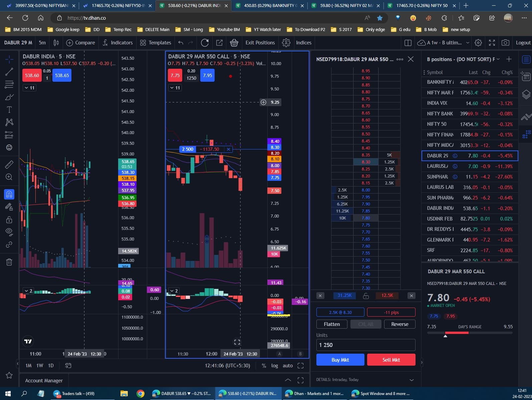The width and height of the screenshot is (532, 400).
Task: Expand the order DETAILS section chevron
Action: point(412,380)
